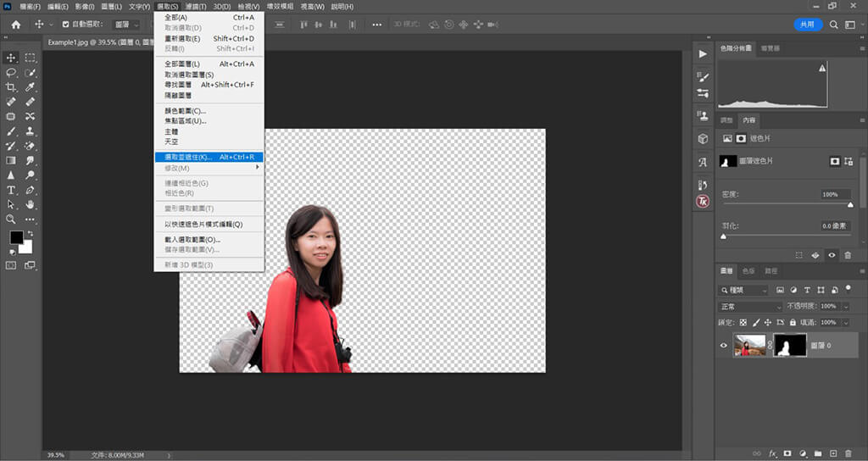Image resolution: width=868 pixels, height=461 pixels.
Task: Select the Hand tool
Action: click(x=30, y=204)
